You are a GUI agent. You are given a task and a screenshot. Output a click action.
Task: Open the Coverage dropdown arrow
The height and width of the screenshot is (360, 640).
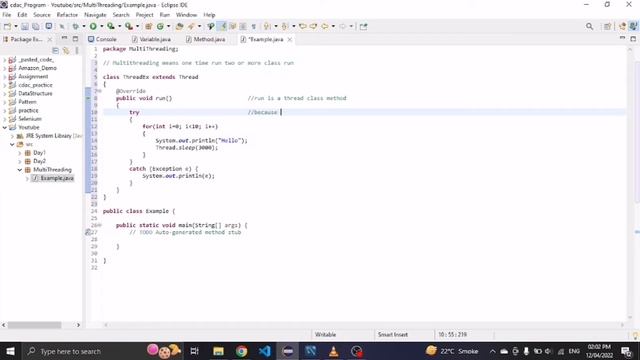120,27
